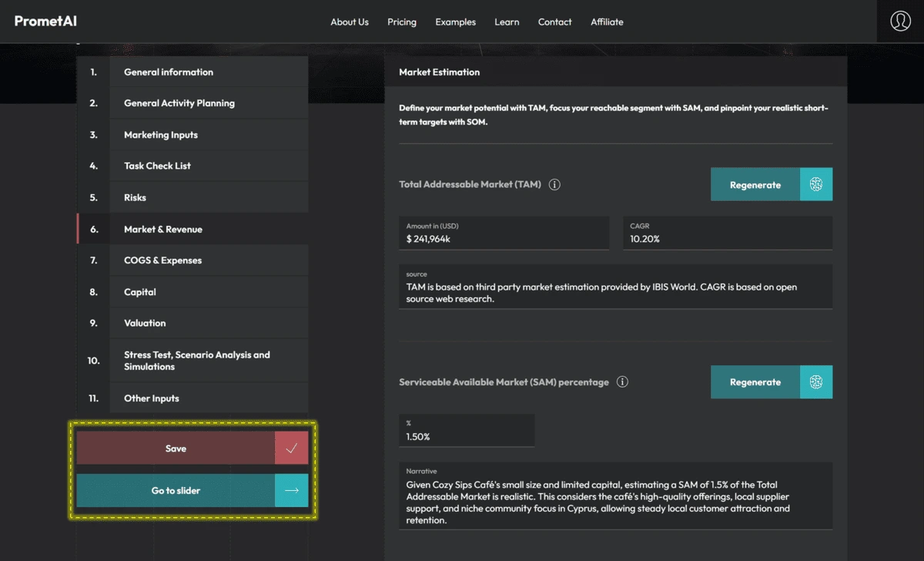The image size is (924, 561).
Task: Regenerate the Serviceable Available Market percentage
Action: pyautogui.click(x=772, y=382)
